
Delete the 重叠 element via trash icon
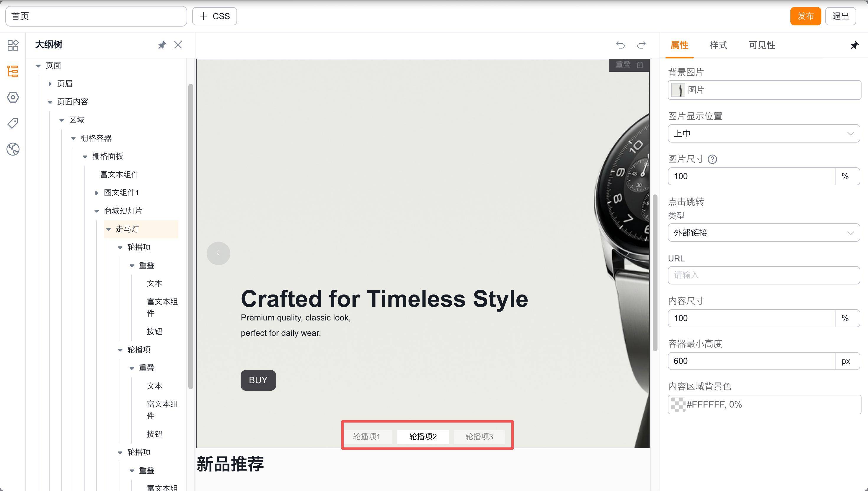coord(640,65)
